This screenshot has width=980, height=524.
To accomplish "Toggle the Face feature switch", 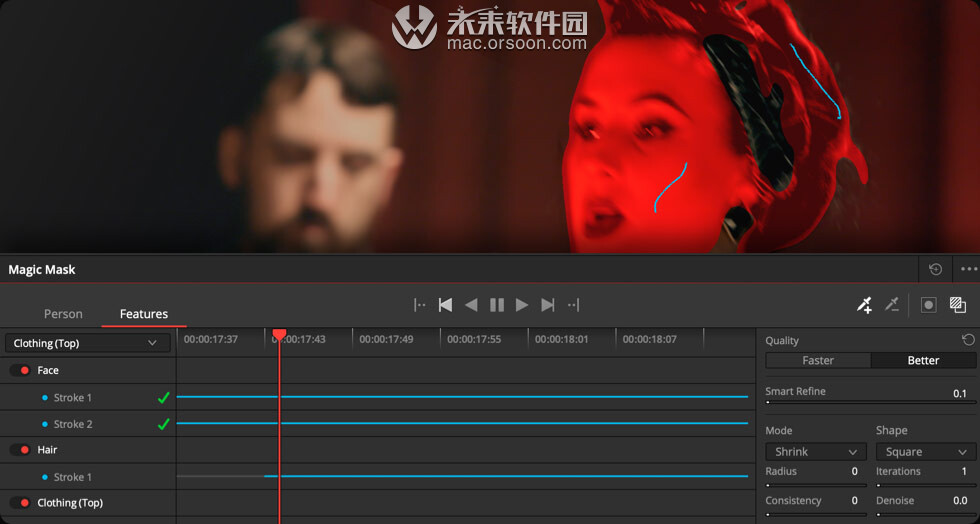I will click(20, 371).
